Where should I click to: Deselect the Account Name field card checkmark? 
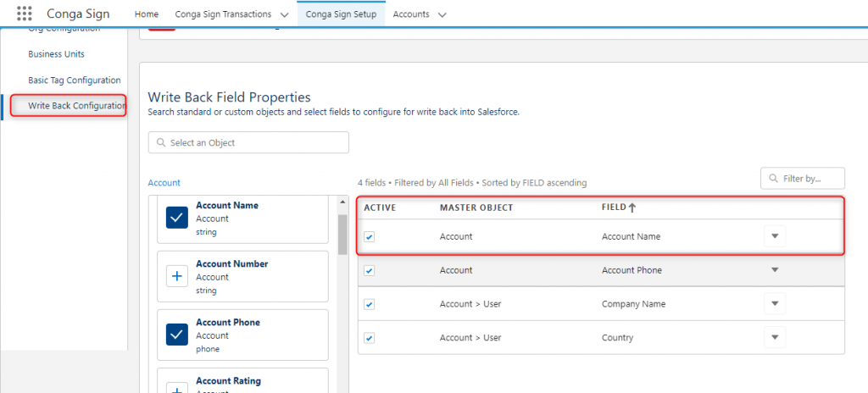pos(177,218)
